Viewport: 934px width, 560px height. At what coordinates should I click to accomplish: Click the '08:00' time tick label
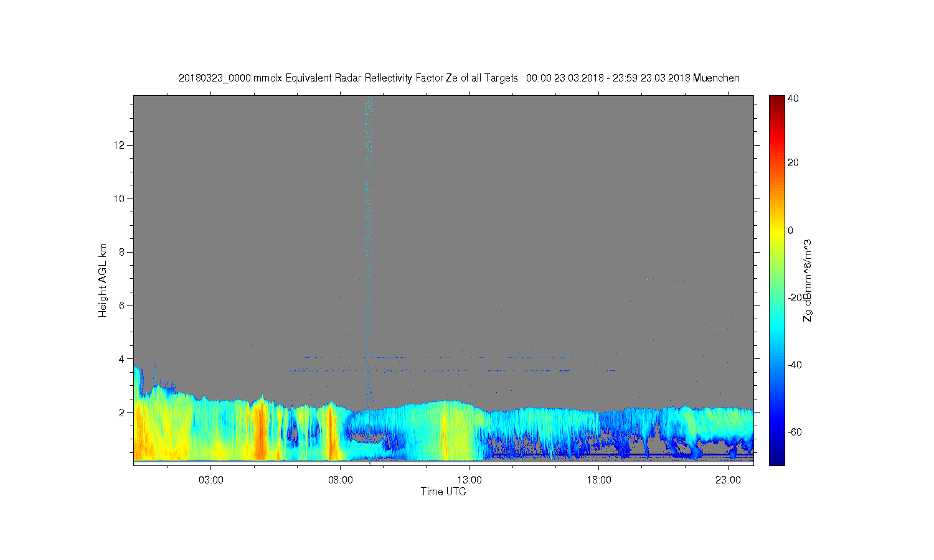point(341,480)
